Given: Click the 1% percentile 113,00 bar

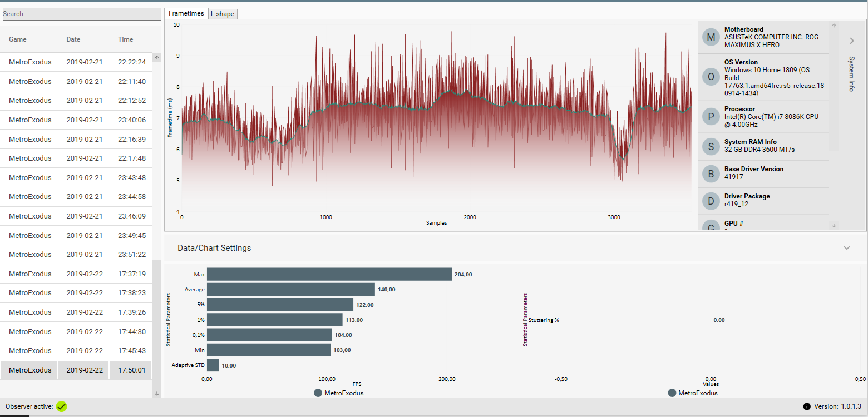Looking at the screenshot, I should (275, 320).
